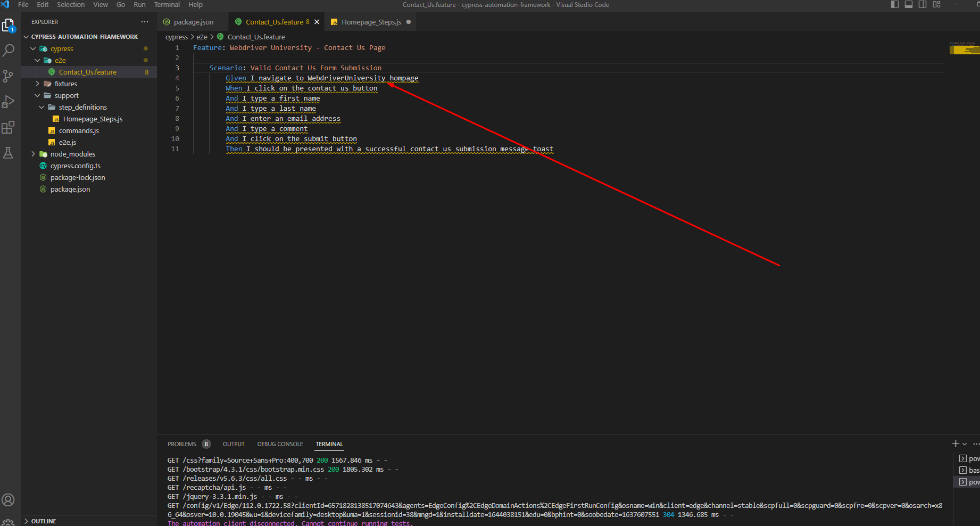
Task: Toggle bottom panel layout icon
Action: [909, 4]
